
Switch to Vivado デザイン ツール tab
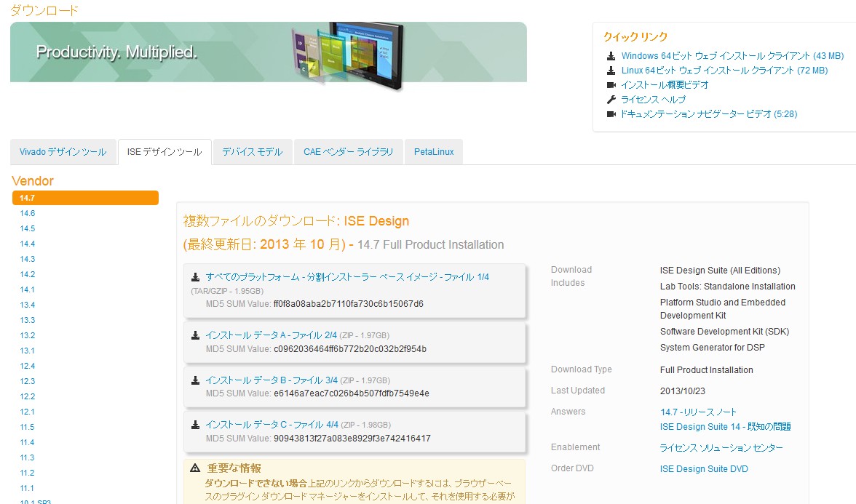pos(63,151)
